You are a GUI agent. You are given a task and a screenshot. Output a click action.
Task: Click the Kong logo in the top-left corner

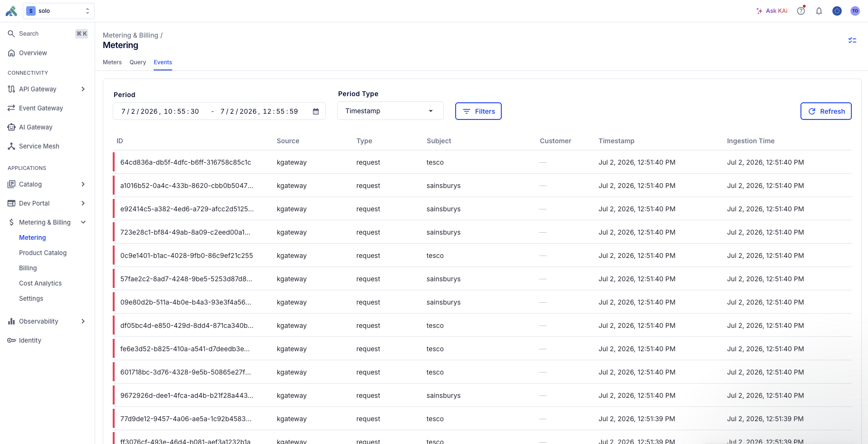click(x=11, y=11)
